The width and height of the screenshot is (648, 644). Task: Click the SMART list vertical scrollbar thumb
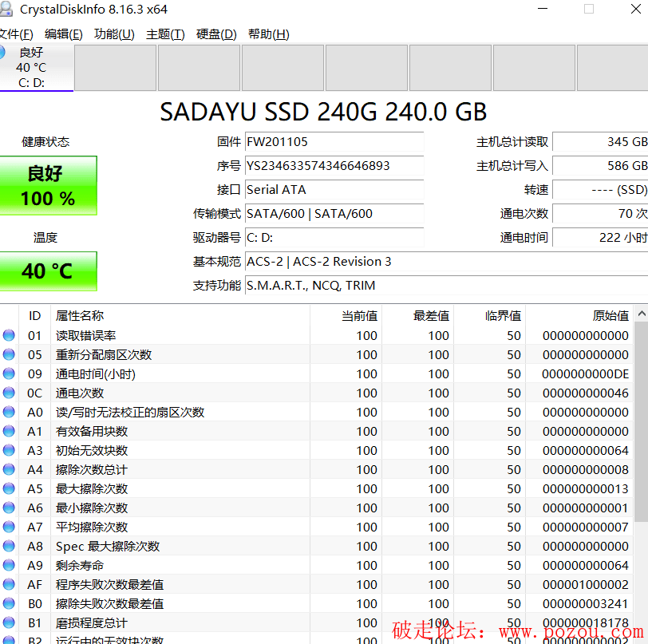(642, 421)
